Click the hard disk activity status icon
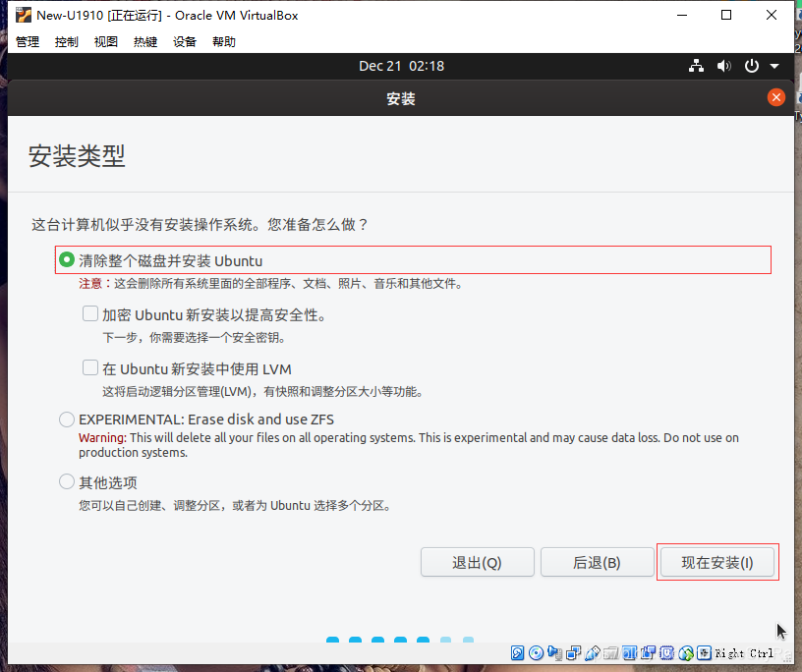This screenshot has width=802, height=672. point(518,652)
